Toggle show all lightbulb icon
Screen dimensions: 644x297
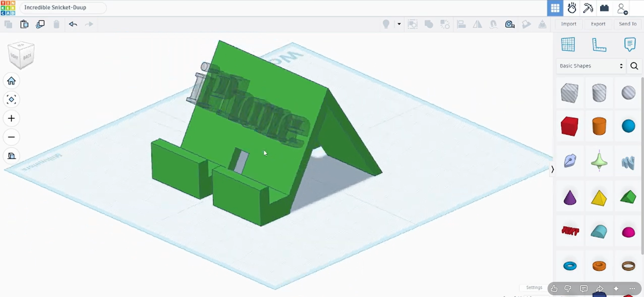click(386, 24)
